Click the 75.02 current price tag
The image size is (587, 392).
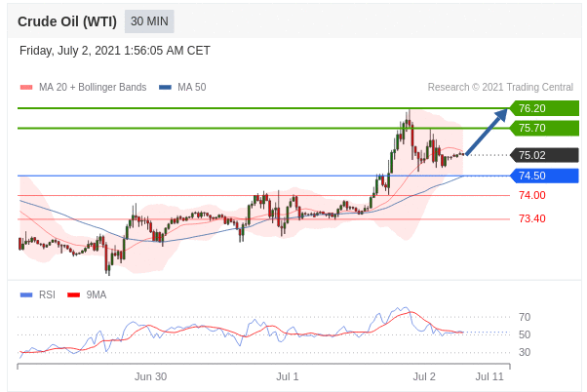(544, 155)
